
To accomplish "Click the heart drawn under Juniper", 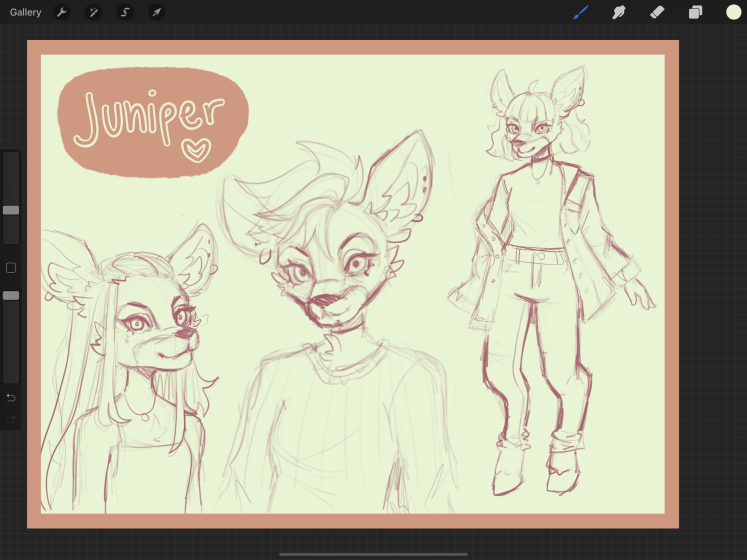I will click(x=196, y=150).
